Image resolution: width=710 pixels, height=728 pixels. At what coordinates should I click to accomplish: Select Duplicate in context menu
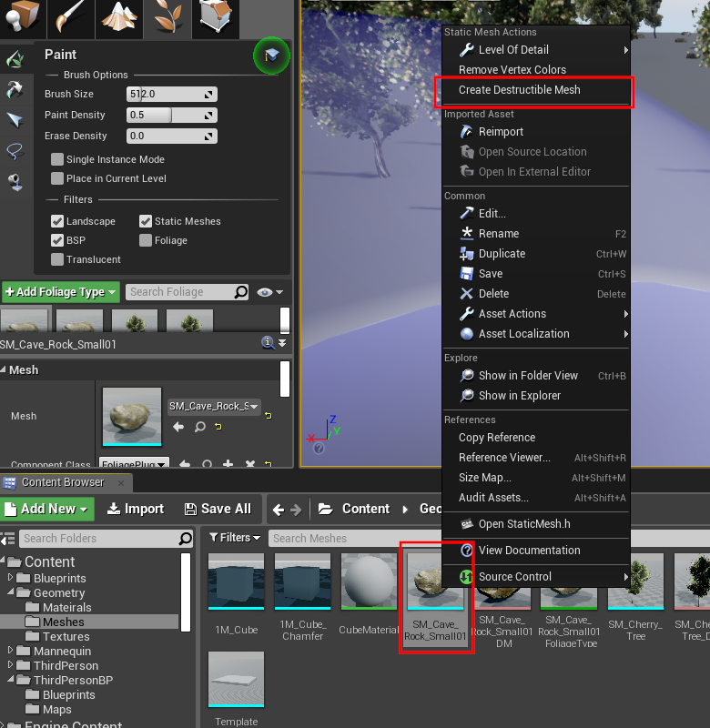(535, 254)
